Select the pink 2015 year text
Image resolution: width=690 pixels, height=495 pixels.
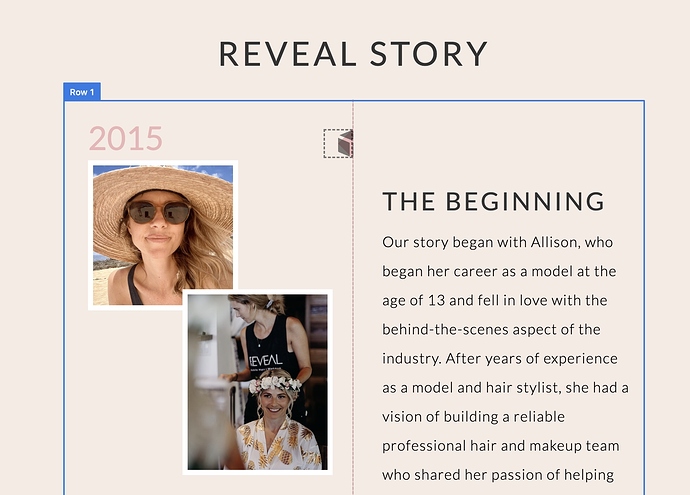(126, 138)
